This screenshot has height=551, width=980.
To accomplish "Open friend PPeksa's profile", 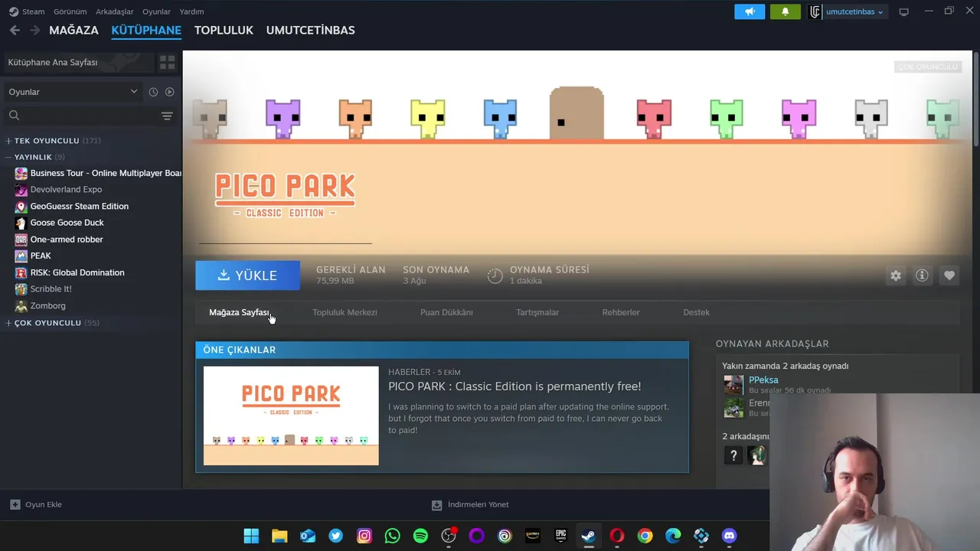I will click(763, 380).
